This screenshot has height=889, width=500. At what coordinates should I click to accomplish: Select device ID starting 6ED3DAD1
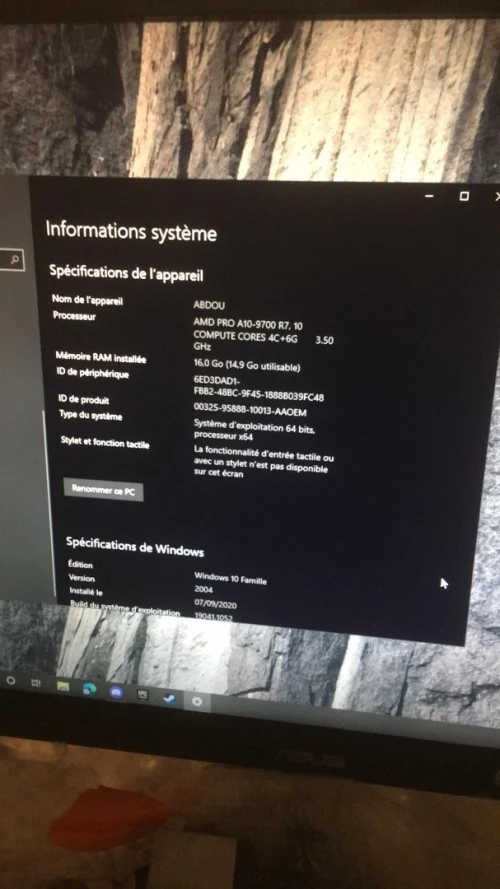tap(259, 388)
